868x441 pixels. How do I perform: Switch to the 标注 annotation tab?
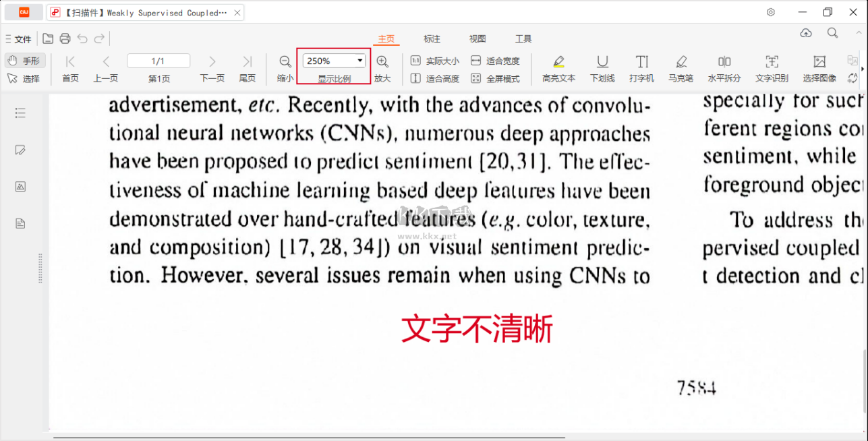(432, 39)
